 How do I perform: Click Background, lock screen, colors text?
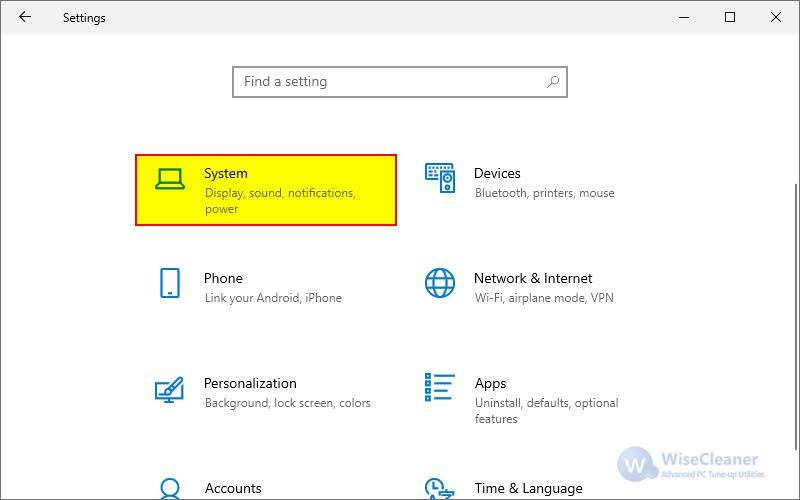287,403
